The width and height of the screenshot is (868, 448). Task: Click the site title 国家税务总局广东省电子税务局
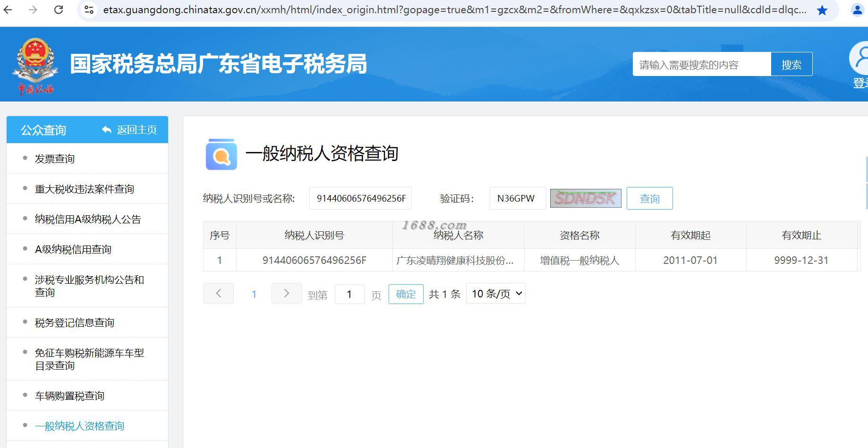click(218, 64)
